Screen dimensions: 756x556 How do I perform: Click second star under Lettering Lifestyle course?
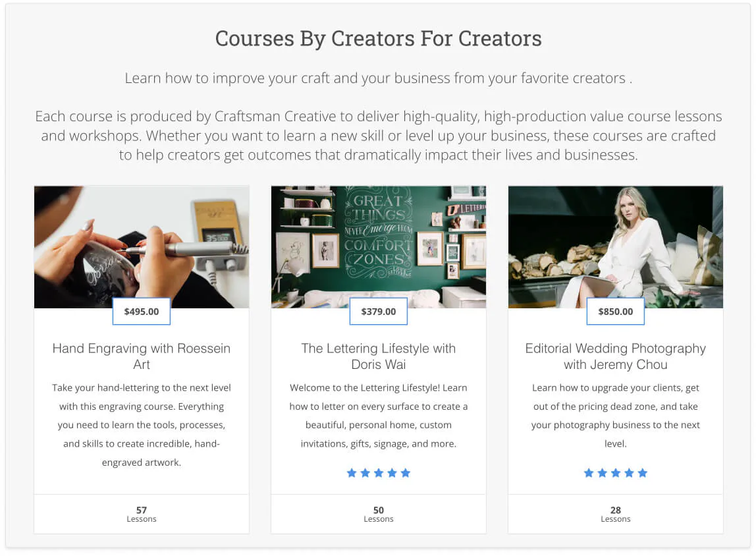[x=365, y=473]
